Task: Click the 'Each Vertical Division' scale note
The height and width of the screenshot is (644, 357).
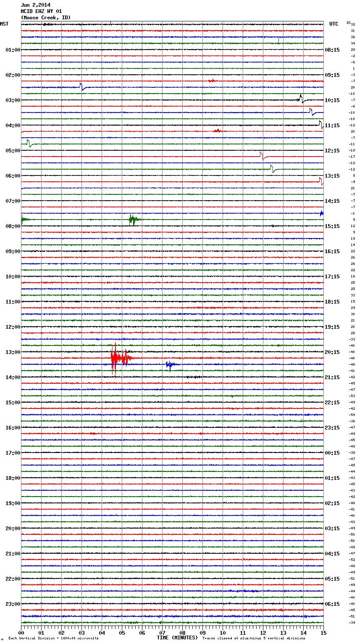Action: (53, 638)
